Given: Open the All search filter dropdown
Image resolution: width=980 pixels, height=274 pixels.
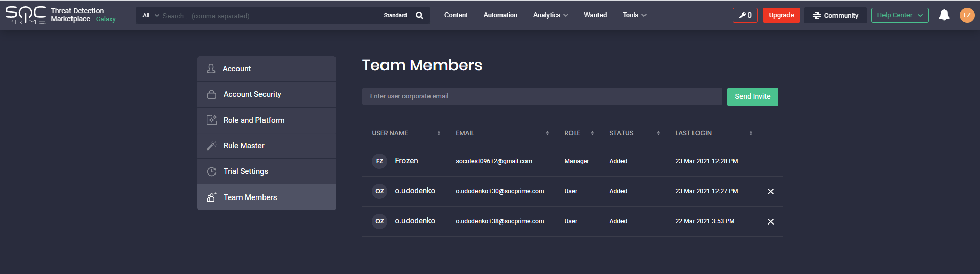Looking at the screenshot, I should [150, 15].
